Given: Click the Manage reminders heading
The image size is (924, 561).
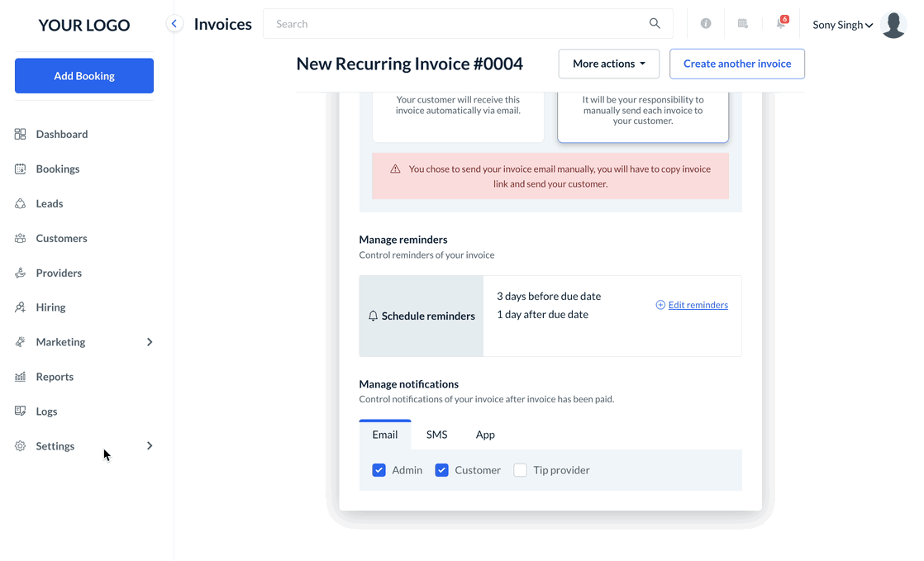Looking at the screenshot, I should (403, 240).
